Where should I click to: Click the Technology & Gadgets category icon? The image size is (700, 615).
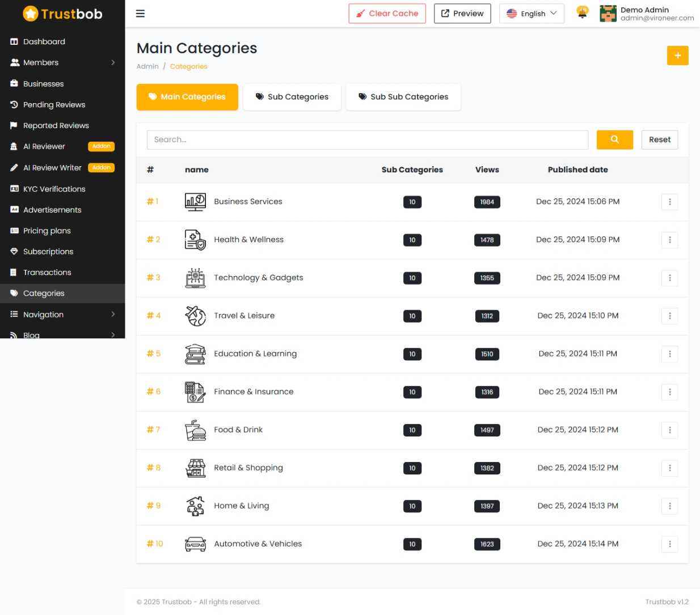195,278
